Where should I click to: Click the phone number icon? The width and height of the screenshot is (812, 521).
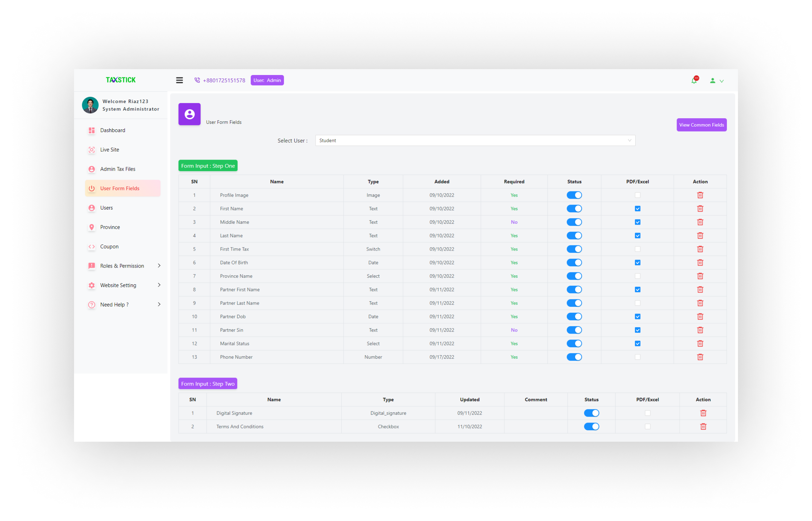click(x=197, y=80)
